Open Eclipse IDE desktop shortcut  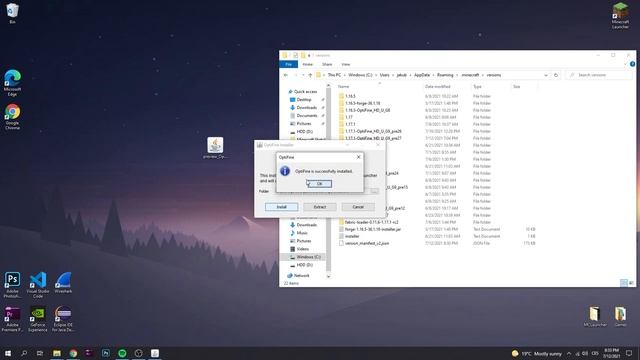pos(63,319)
